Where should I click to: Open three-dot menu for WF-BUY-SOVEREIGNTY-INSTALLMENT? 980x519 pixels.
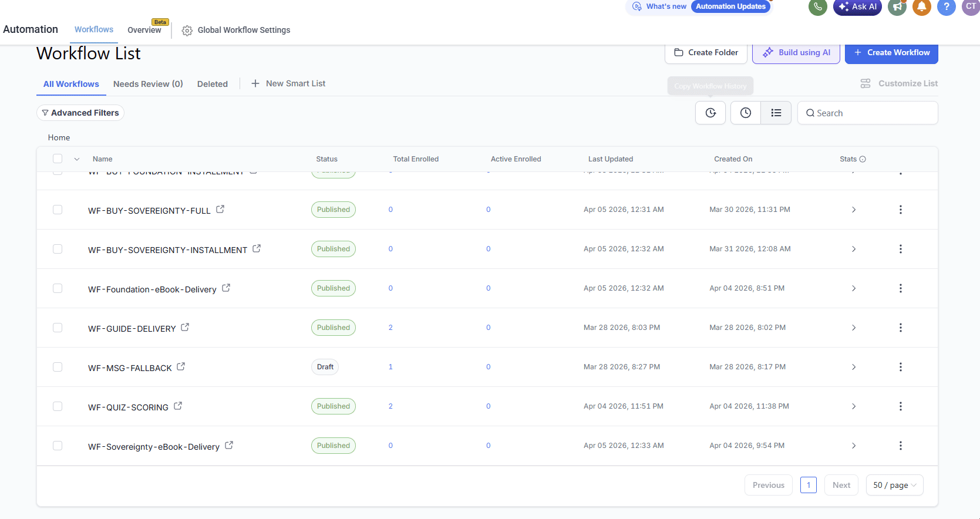point(900,249)
